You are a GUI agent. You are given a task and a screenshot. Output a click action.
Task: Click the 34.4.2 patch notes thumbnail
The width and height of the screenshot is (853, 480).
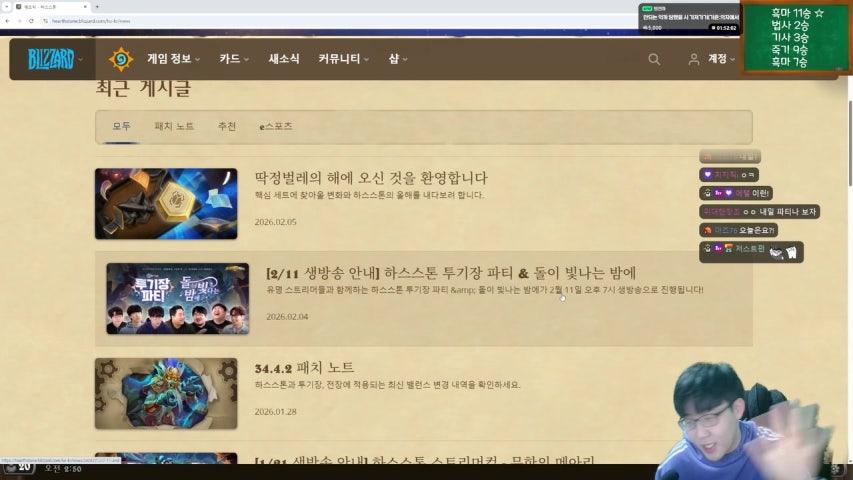click(x=166, y=393)
